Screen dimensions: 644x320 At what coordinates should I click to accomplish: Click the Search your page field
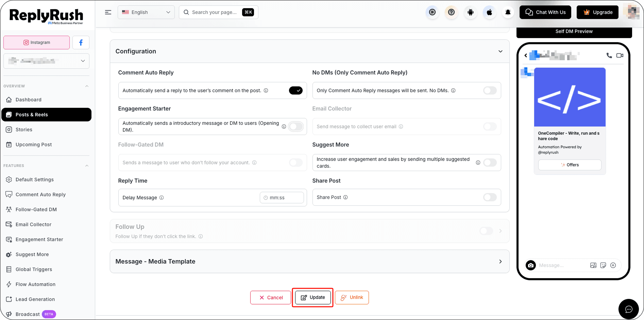point(219,12)
